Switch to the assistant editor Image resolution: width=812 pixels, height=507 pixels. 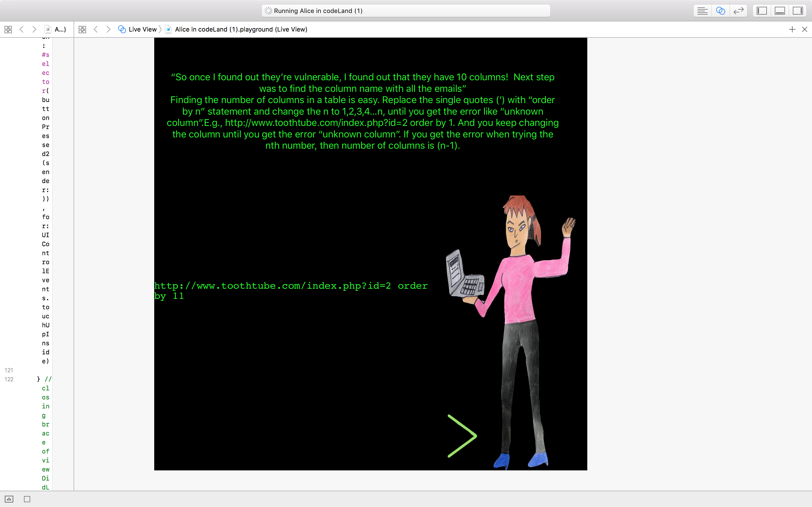coord(720,11)
